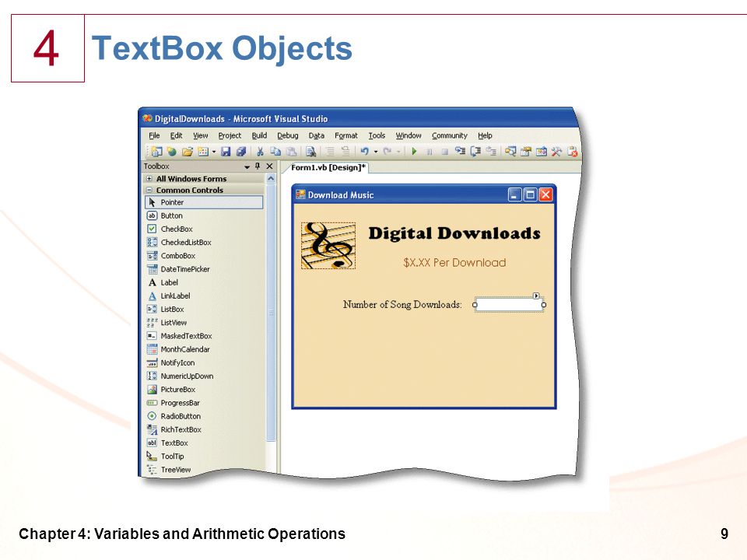The height and width of the screenshot is (560, 747).
Task: Select the Number of Song Downloads label
Action: pos(402,305)
